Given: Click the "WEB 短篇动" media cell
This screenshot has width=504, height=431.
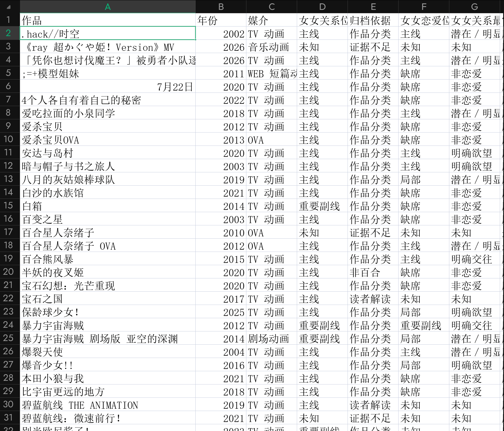Looking at the screenshot, I should [271, 73].
